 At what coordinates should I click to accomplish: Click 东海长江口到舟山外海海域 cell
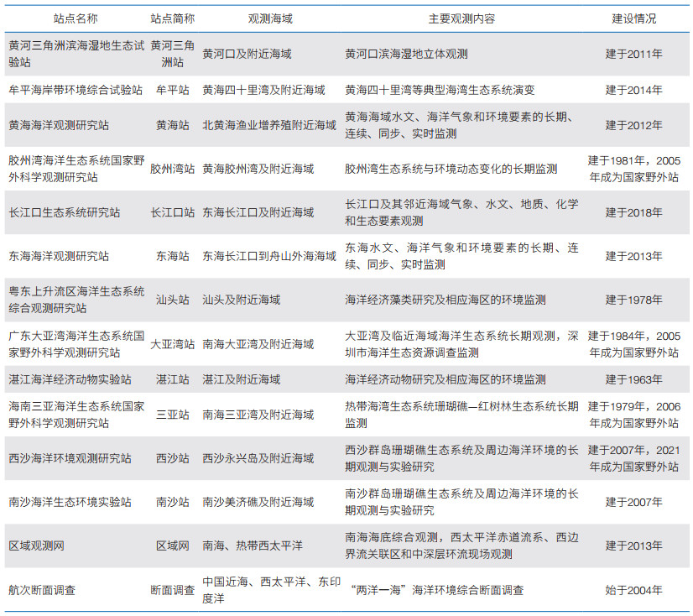point(269,256)
